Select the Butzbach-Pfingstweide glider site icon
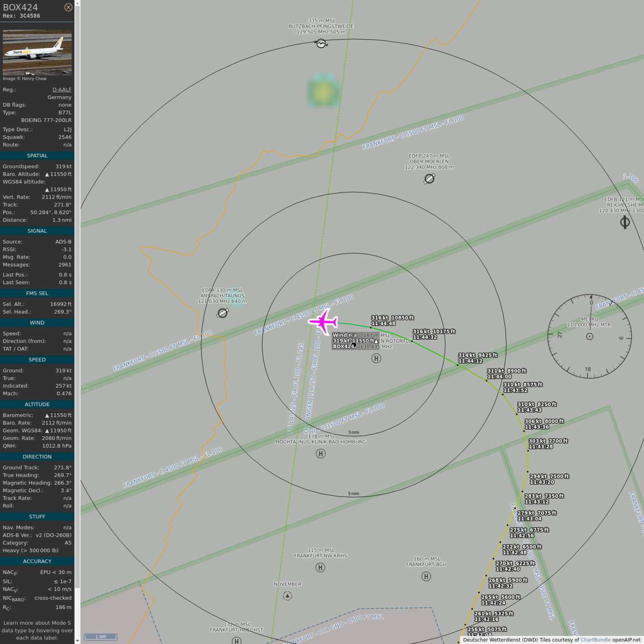Viewport: 644px width, 644px height. click(x=321, y=43)
